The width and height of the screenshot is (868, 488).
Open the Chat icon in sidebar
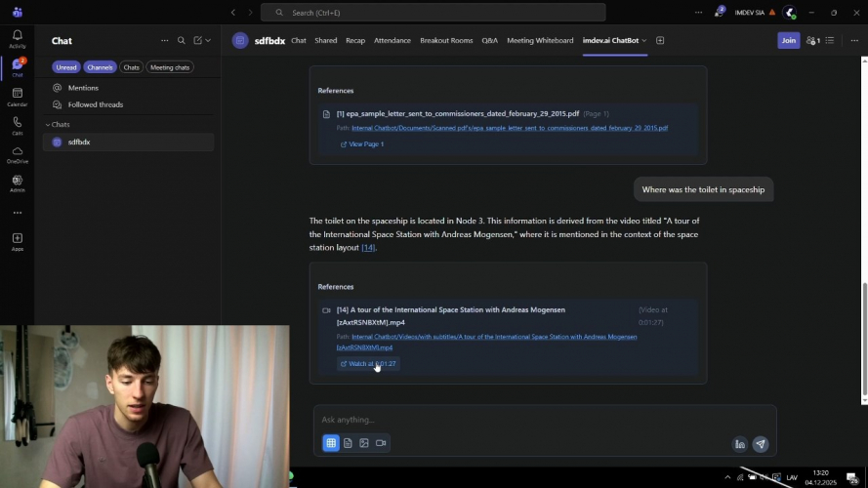coord(18,67)
